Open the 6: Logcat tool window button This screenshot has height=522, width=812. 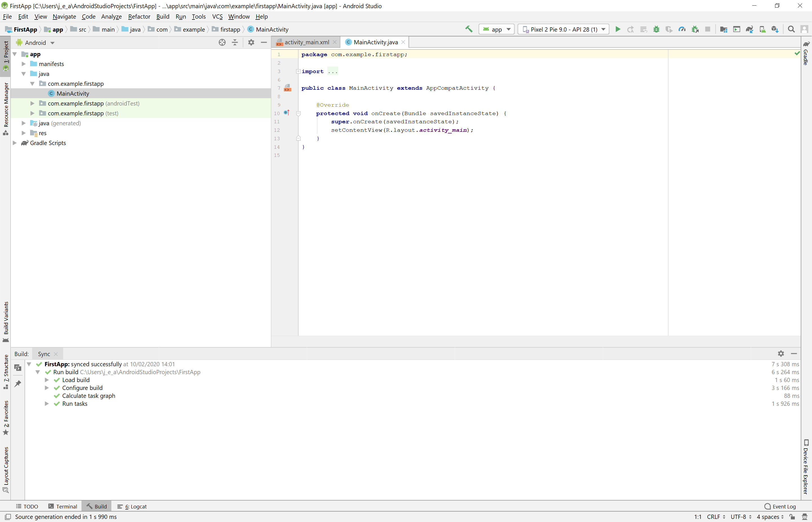pos(132,506)
